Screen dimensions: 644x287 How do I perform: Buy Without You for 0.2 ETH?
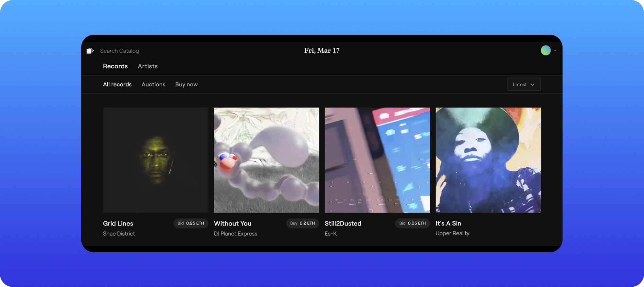point(302,223)
